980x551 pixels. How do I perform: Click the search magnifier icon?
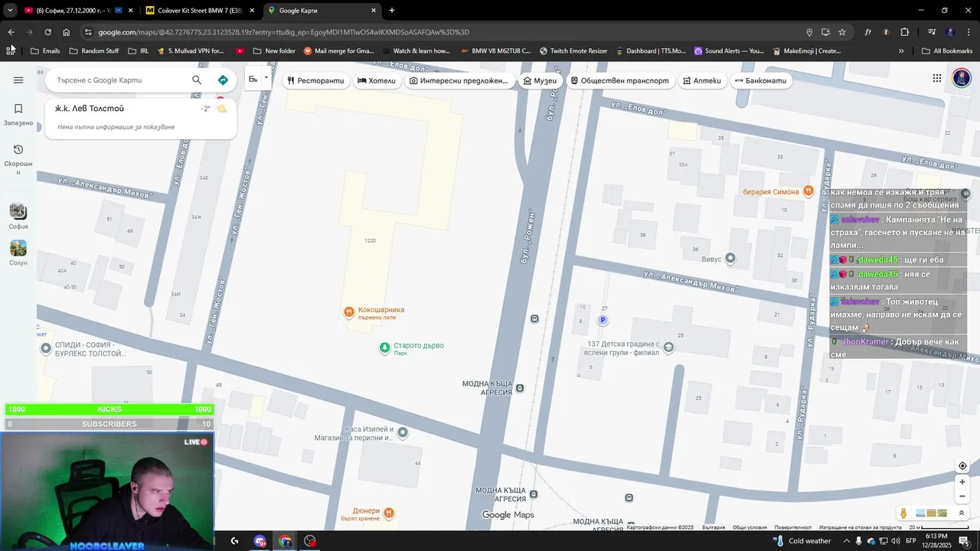(x=197, y=80)
